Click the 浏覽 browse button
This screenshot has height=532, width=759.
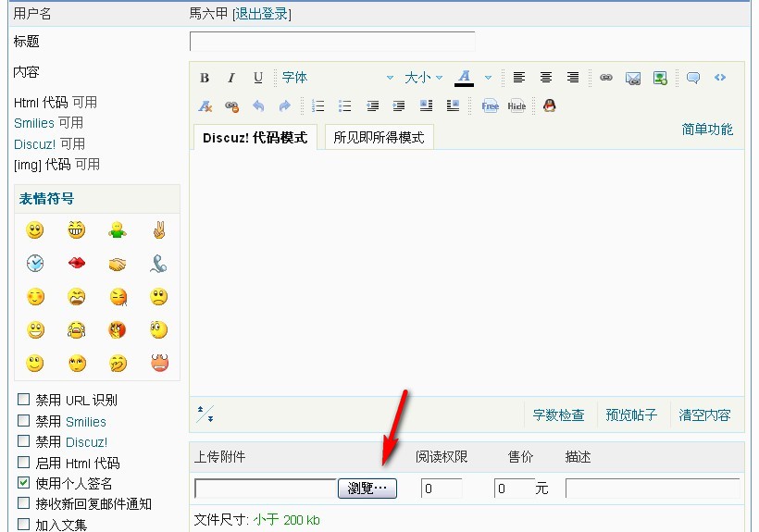[367, 489]
